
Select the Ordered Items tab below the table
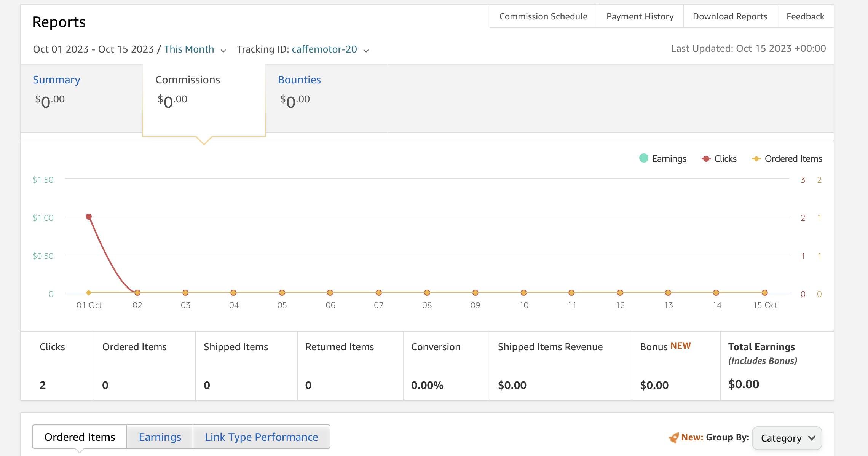point(80,437)
